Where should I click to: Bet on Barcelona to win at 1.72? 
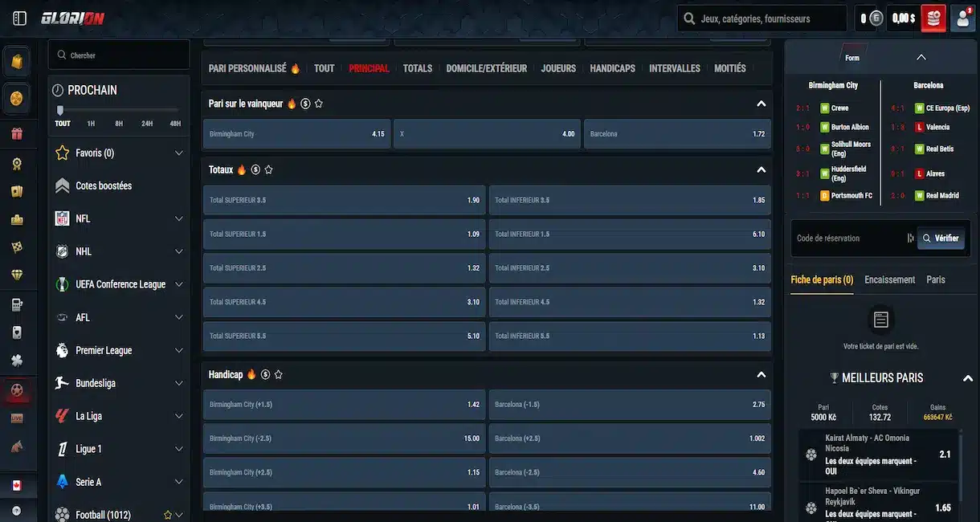click(677, 134)
